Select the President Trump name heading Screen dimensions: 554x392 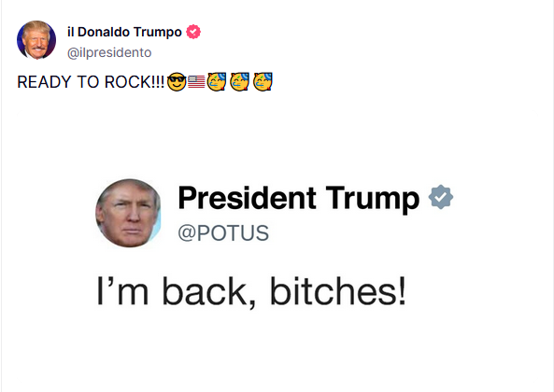(x=299, y=198)
